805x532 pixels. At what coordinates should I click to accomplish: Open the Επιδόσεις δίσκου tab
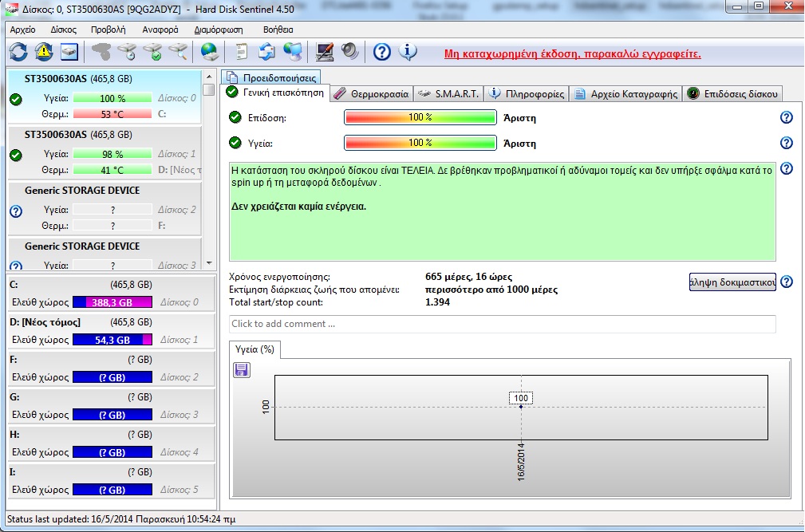[732, 94]
